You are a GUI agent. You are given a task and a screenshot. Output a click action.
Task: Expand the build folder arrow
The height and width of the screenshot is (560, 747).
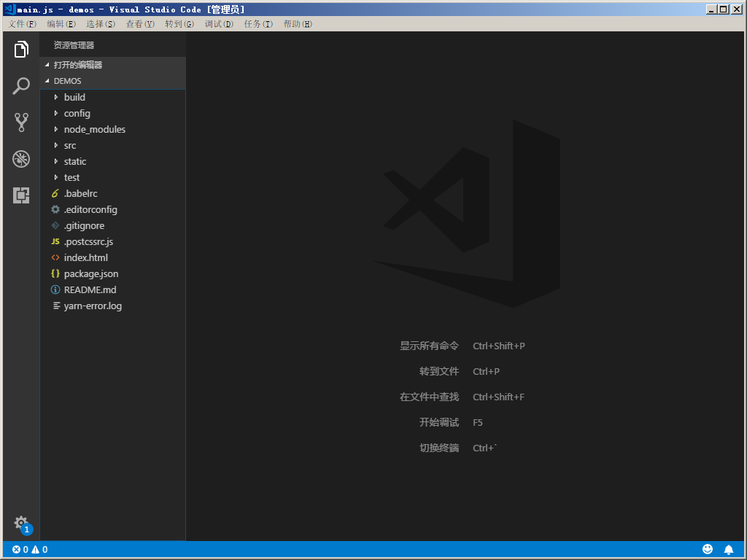coord(55,97)
